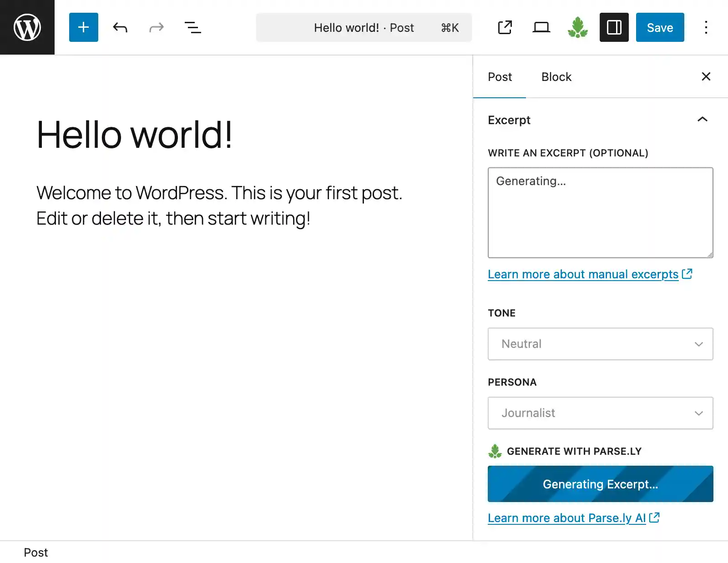Open the document overview panel
Image resolution: width=728 pixels, height=563 pixels.
pyautogui.click(x=193, y=27)
